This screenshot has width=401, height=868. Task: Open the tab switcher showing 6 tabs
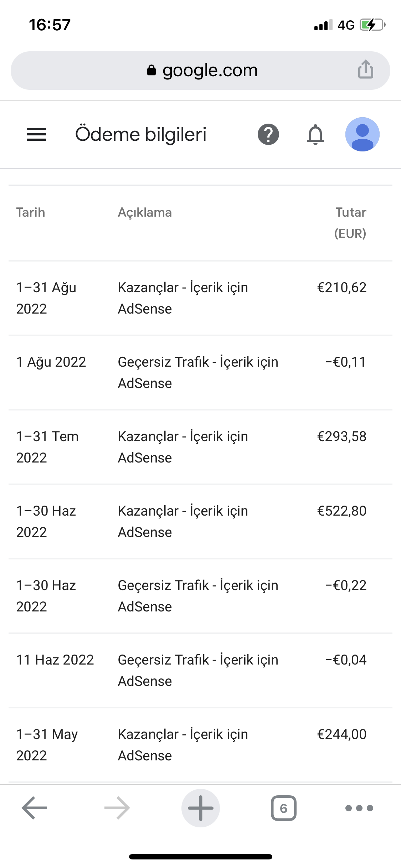(x=283, y=808)
